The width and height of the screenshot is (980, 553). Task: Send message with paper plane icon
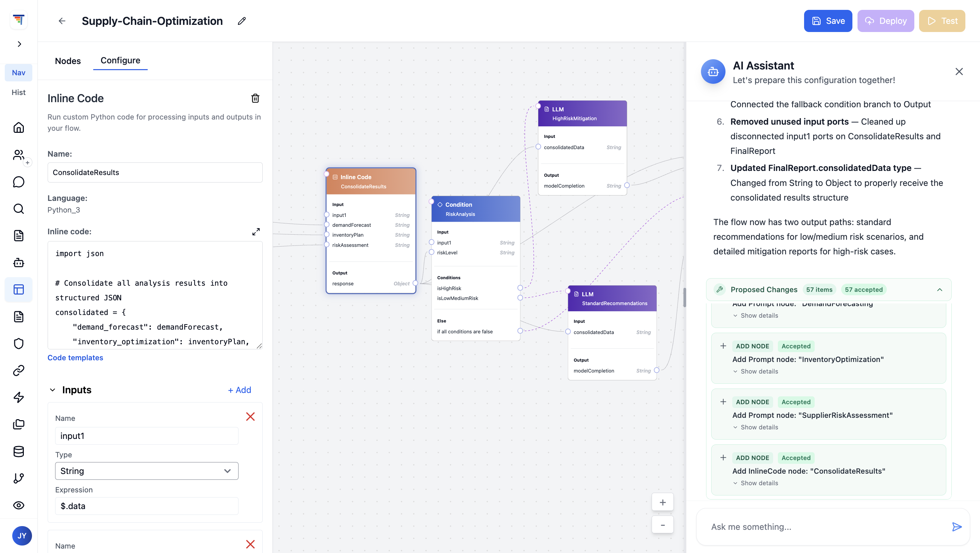(x=957, y=527)
